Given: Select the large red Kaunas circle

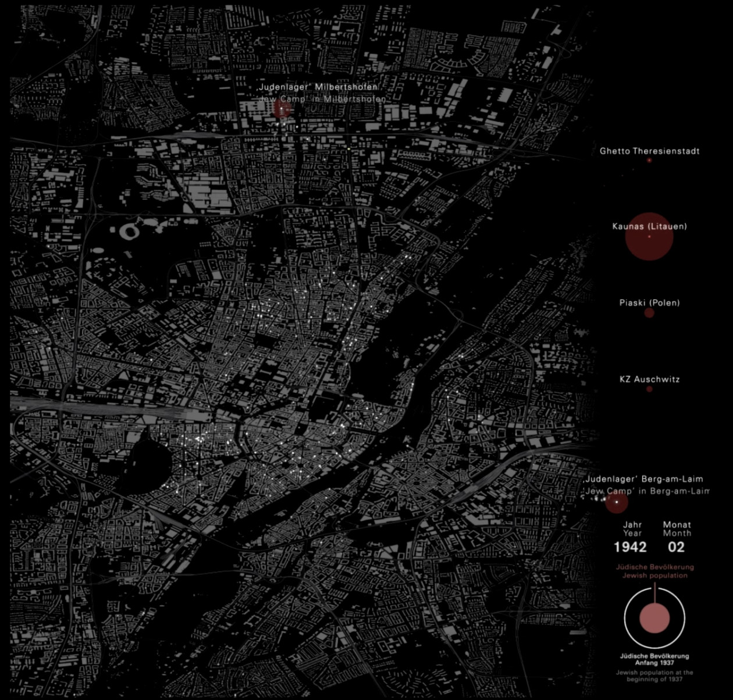Looking at the screenshot, I should tap(649, 236).
